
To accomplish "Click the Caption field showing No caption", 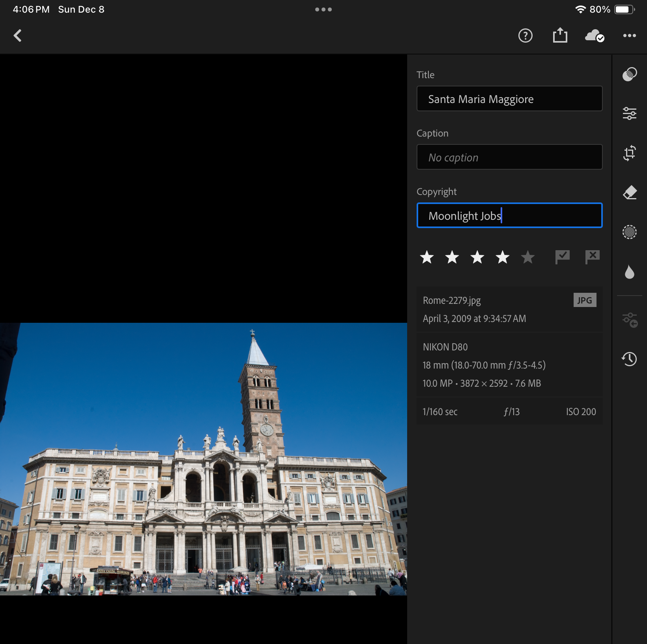I will [509, 157].
